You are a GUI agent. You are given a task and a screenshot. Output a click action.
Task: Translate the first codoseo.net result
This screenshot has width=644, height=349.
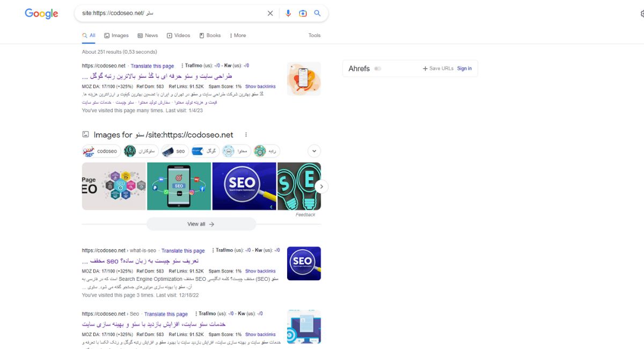tap(152, 66)
